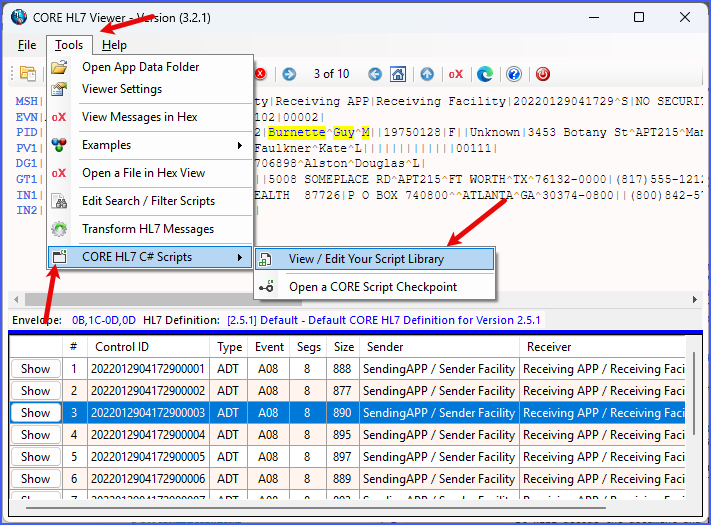Image resolution: width=711 pixels, height=525 pixels.
Task: Click Show button for message 5
Action: (x=36, y=457)
